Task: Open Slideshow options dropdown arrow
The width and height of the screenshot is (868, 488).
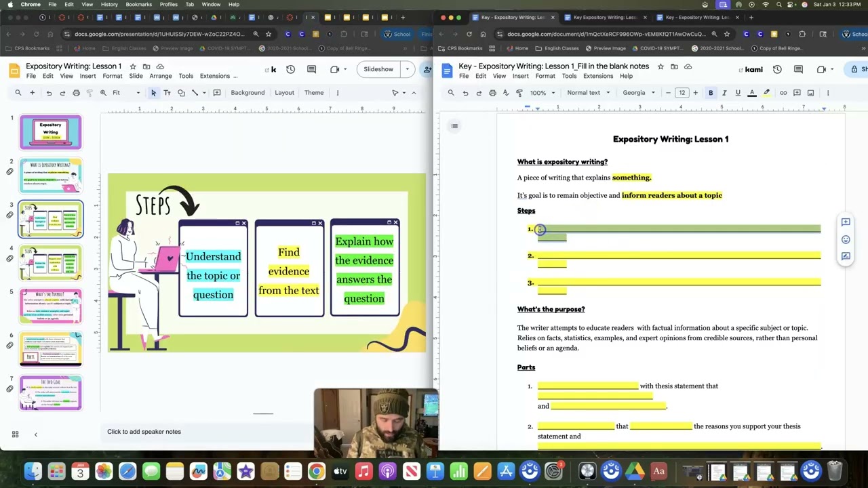Action: [408, 69]
